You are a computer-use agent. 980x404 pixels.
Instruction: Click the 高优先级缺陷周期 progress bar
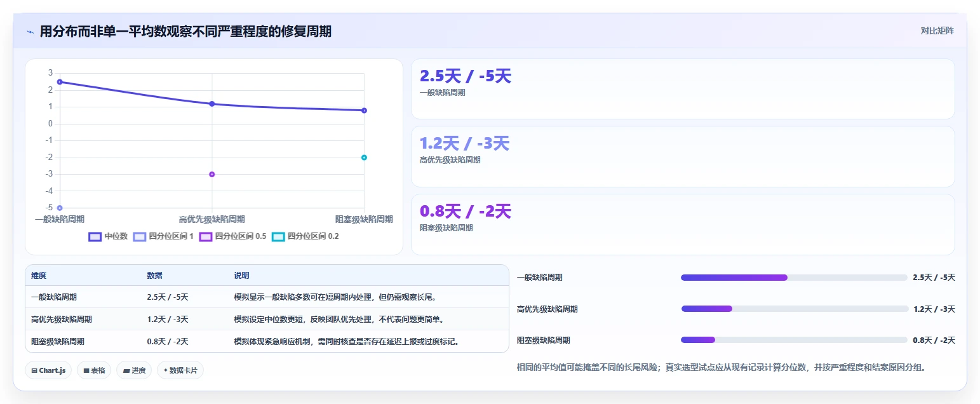click(794, 309)
